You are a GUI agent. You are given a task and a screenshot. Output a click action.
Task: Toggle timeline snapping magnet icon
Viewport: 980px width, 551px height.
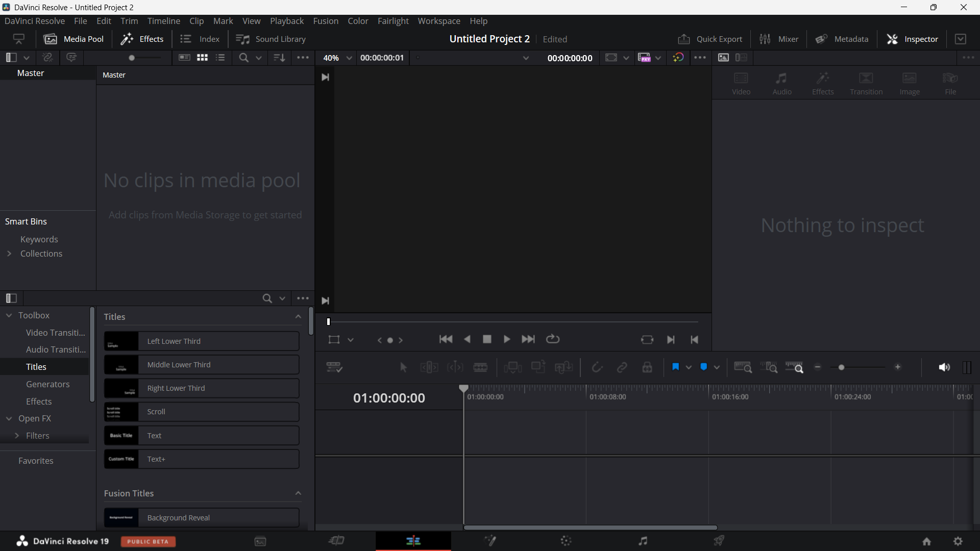click(597, 367)
